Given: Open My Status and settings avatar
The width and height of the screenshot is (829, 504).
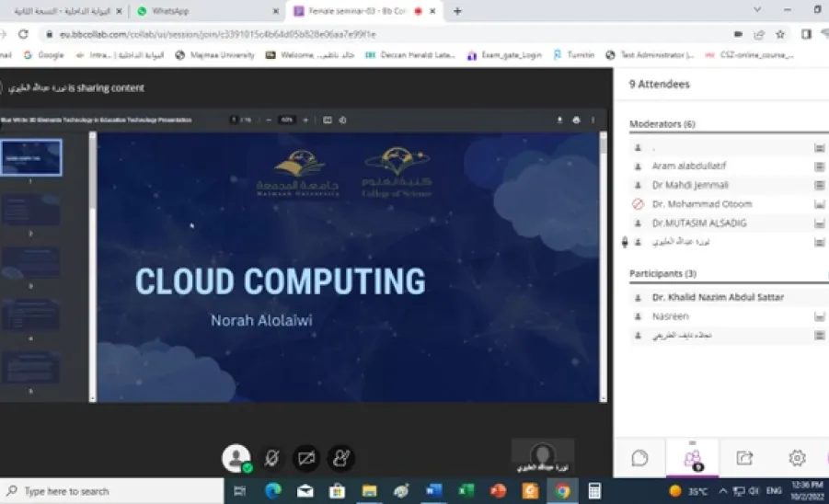Looking at the screenshot, I should tap(236, 458).
